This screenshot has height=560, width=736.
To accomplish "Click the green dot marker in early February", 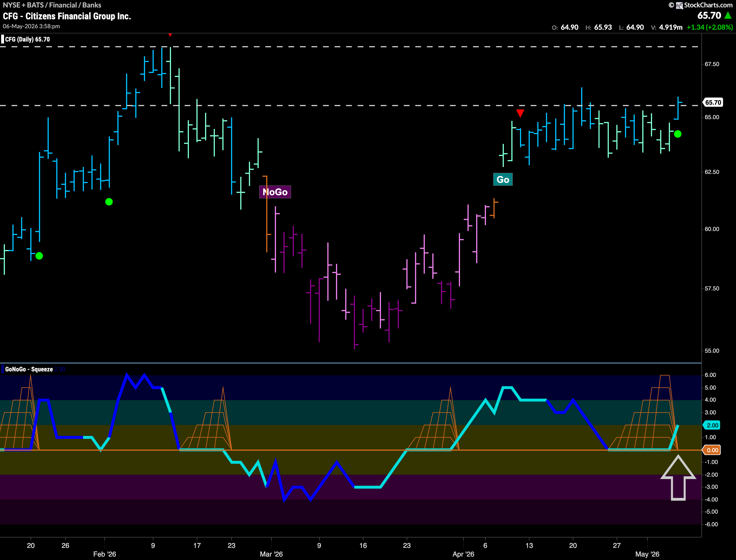I will [109, 202].
